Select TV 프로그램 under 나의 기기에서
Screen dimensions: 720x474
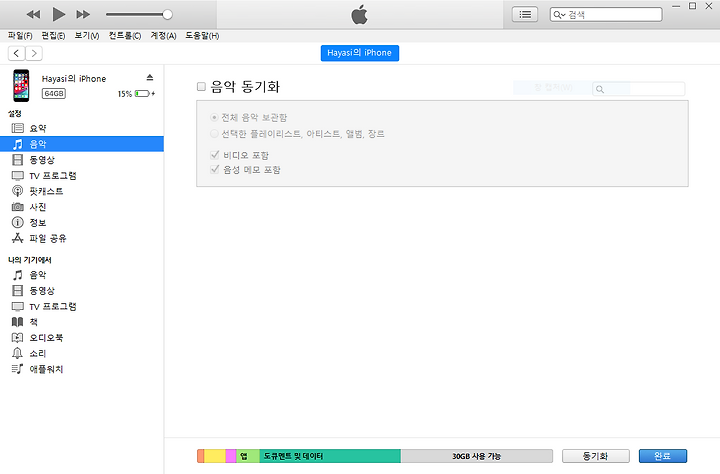coord(82,306)
